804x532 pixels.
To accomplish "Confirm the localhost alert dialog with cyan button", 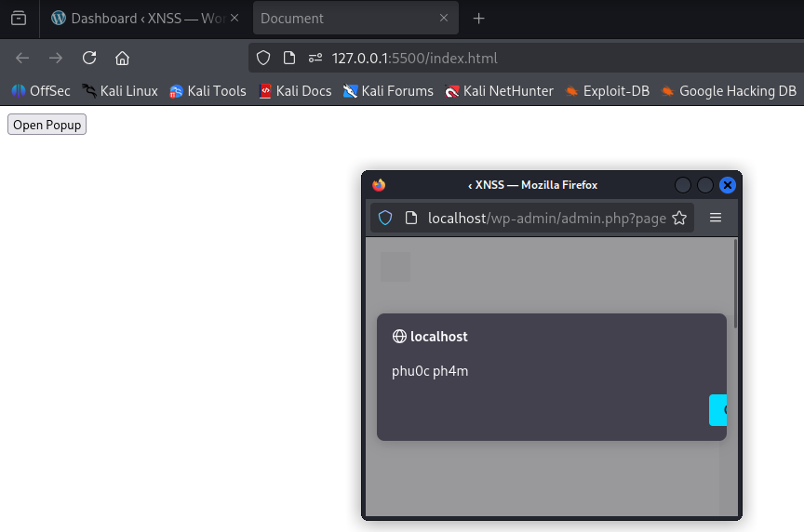I will click(718, 410).
